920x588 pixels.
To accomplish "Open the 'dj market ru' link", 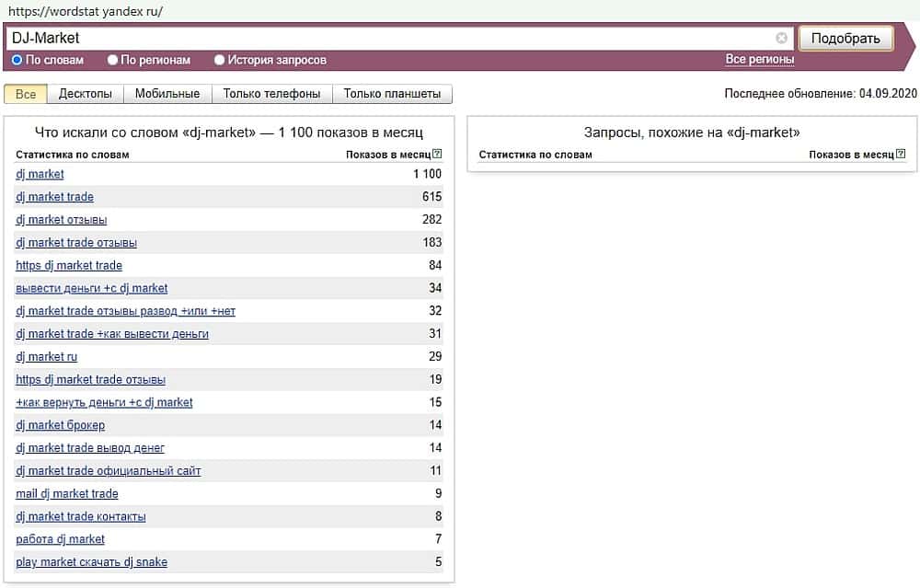I will tap(46, 357).
